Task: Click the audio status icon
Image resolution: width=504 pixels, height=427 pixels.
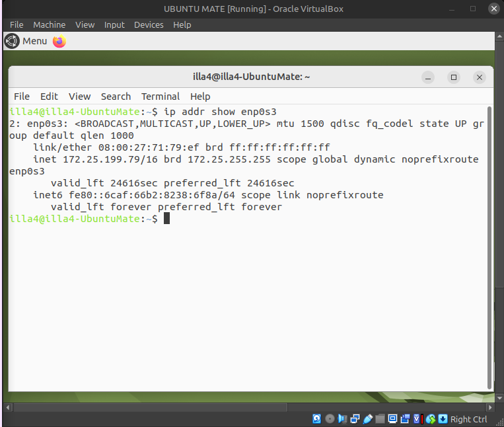Action: [x=342, y=419]
